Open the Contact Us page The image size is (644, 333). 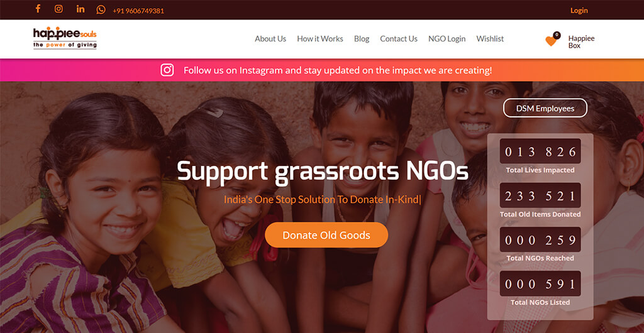click(x=398, y=38)
